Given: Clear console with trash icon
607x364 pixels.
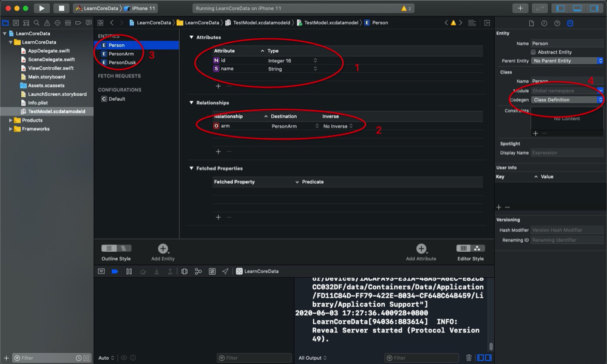Looking at the screenshot, I should pos(469,358).
